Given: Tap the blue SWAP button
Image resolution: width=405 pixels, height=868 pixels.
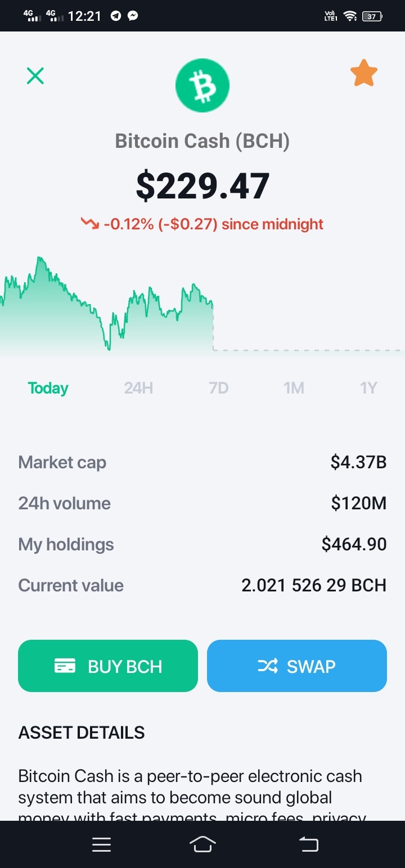Looking at the screenshot, I should click(x=297, y=666).
